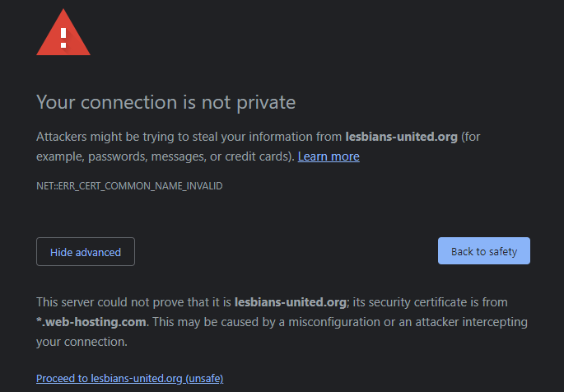Image resolution: width=564 pixels, height=392 pixels.
Task: Select bold lesbians-united.org in the attackers warning
Action: [401, 137]
